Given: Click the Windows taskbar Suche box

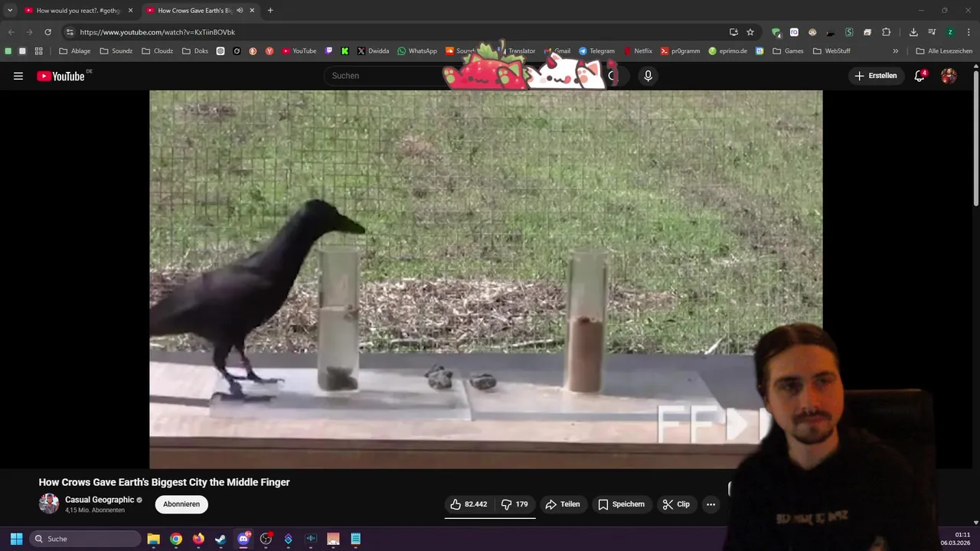Looking at the screenshot, I should [x=85, y=539].
